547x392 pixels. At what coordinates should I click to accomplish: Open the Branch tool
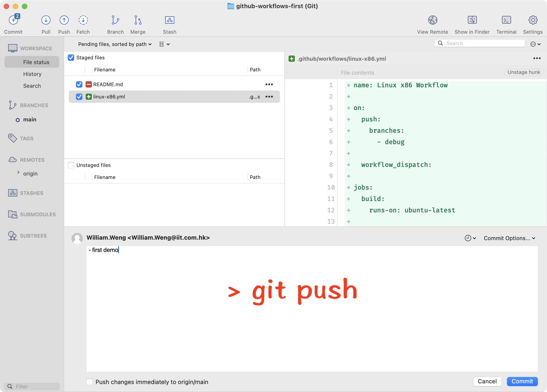(x=115, y=20)
